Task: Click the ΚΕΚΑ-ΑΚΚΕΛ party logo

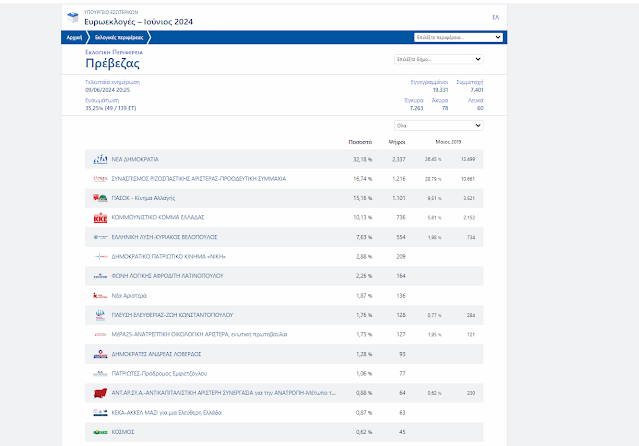Action: pos(100,413)
